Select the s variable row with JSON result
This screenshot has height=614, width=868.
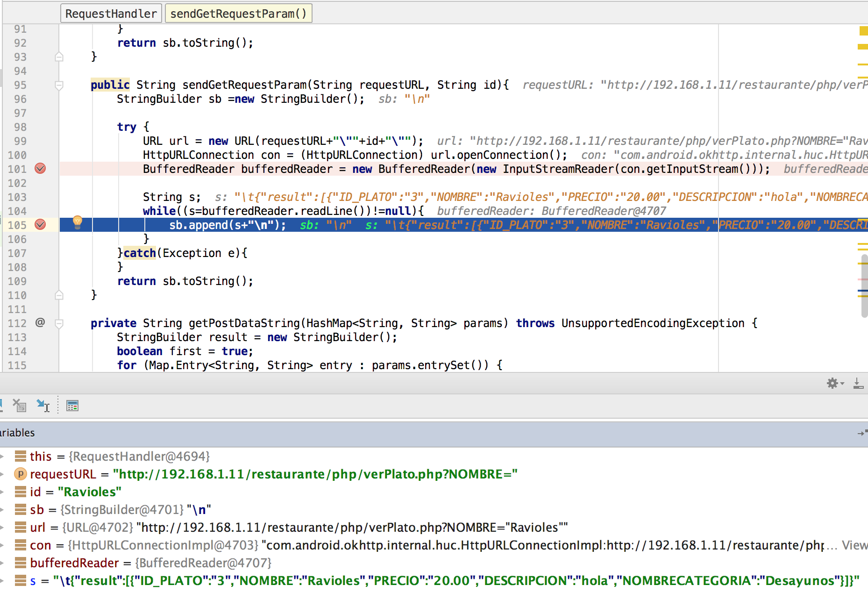tap(434, 581)
